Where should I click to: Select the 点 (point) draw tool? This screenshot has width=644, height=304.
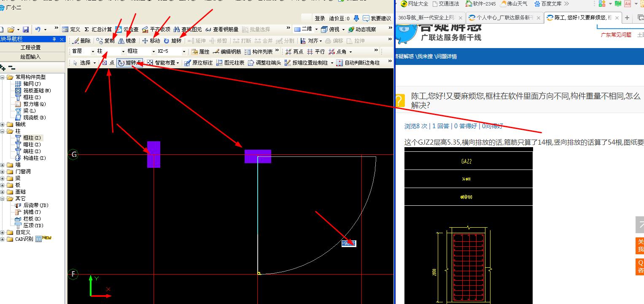click(x=108, y=63)
